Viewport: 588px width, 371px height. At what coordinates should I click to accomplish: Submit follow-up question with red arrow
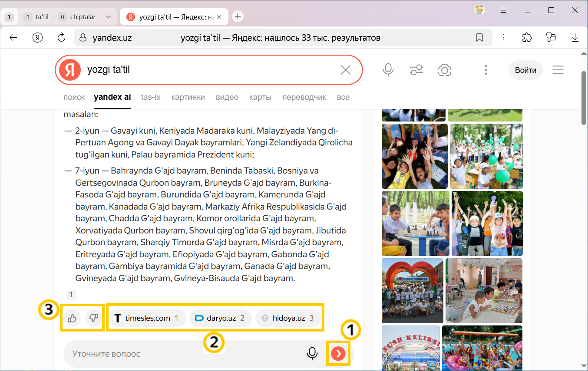coord(338,354)
